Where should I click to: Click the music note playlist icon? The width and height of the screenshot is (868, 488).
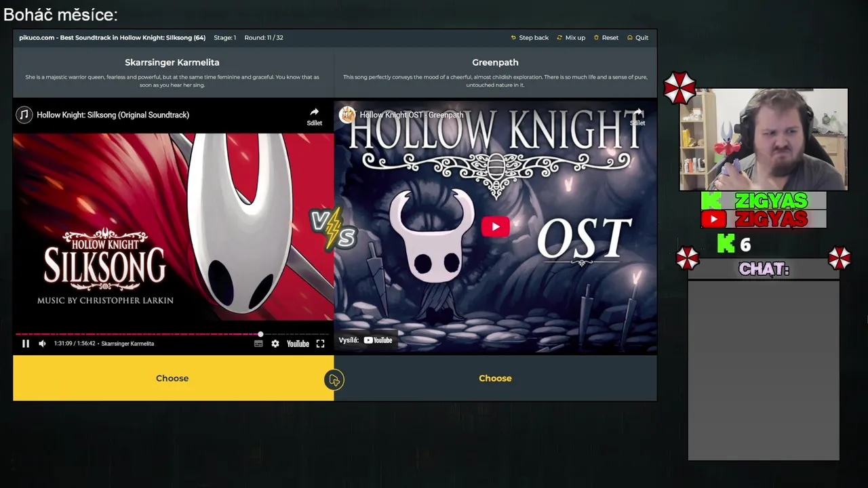[24, 115]
